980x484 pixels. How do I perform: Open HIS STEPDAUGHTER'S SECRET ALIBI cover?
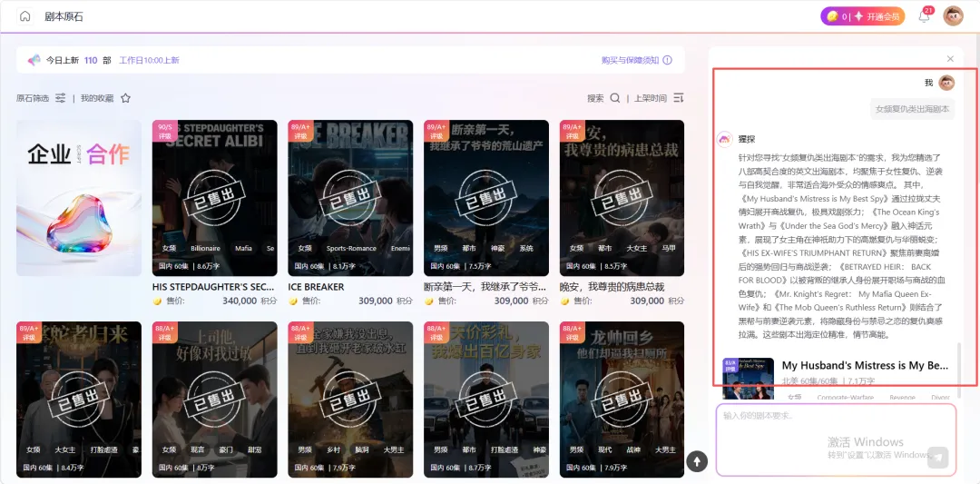pos(214,198)
